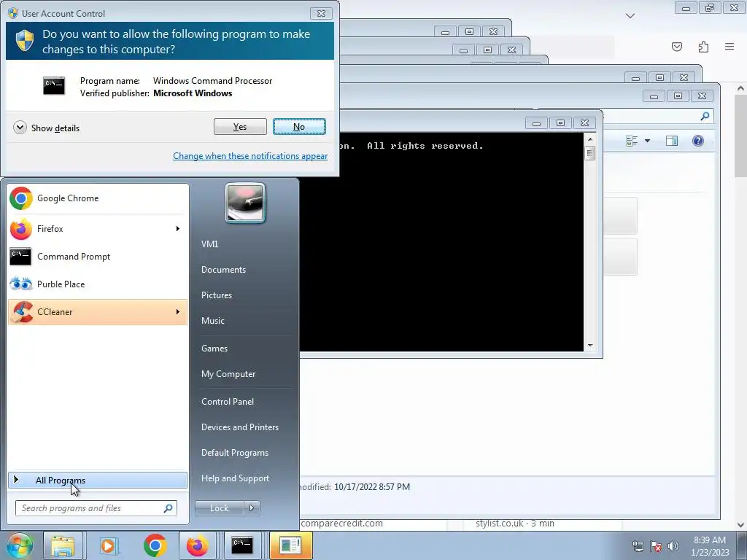Click Command Prompt scrollbar down arrow

click(589, 346)
